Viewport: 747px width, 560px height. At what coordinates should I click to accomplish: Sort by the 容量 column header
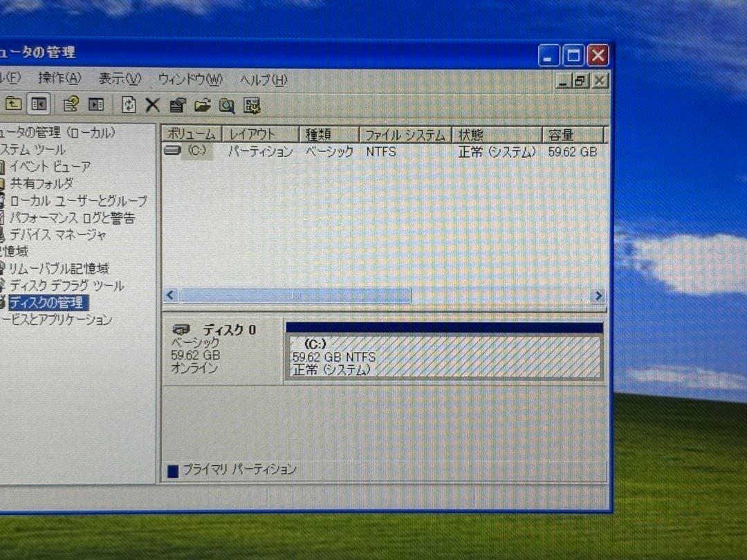[573, 136]
